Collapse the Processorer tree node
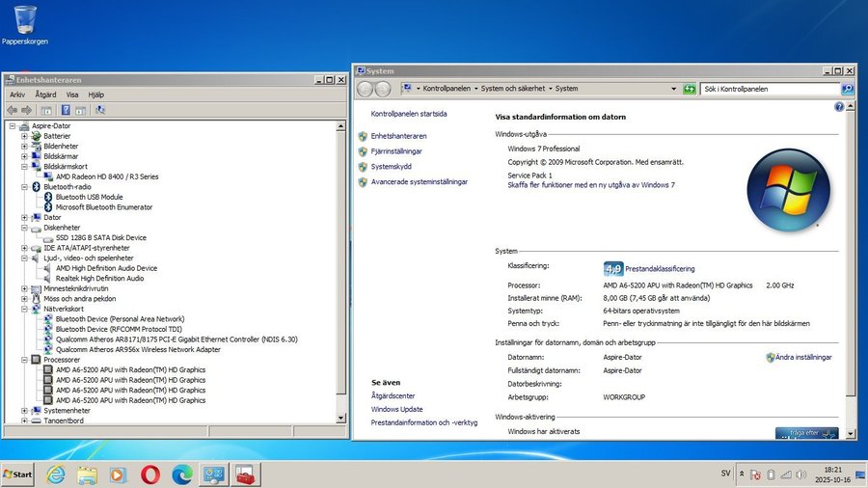868x488 pixels. click(x=24, y=360)
